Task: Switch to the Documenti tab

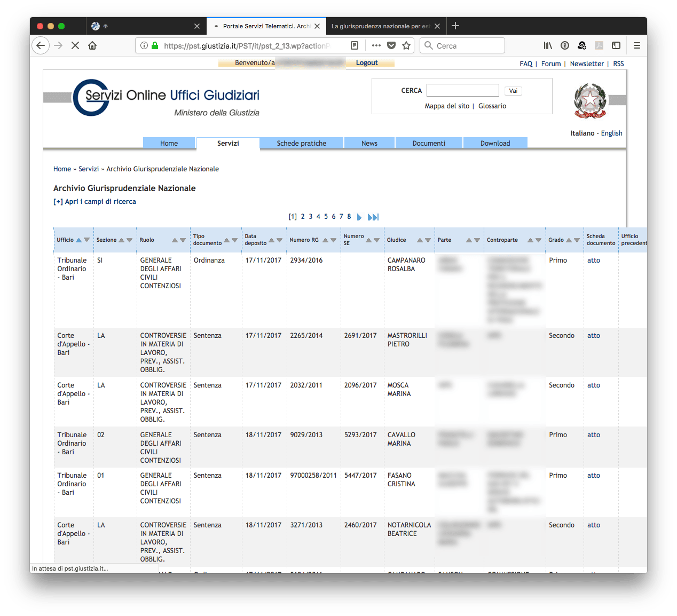Action: [x=429, y=143]
